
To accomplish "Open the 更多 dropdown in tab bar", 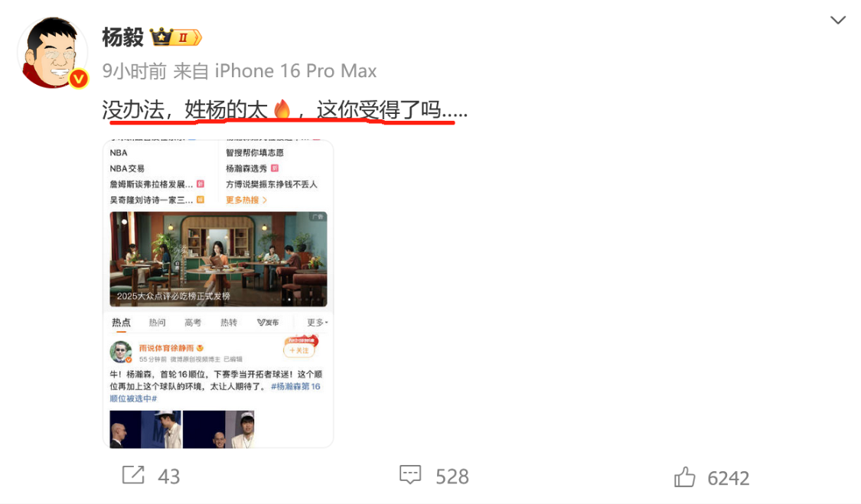I will coord(318,322).
